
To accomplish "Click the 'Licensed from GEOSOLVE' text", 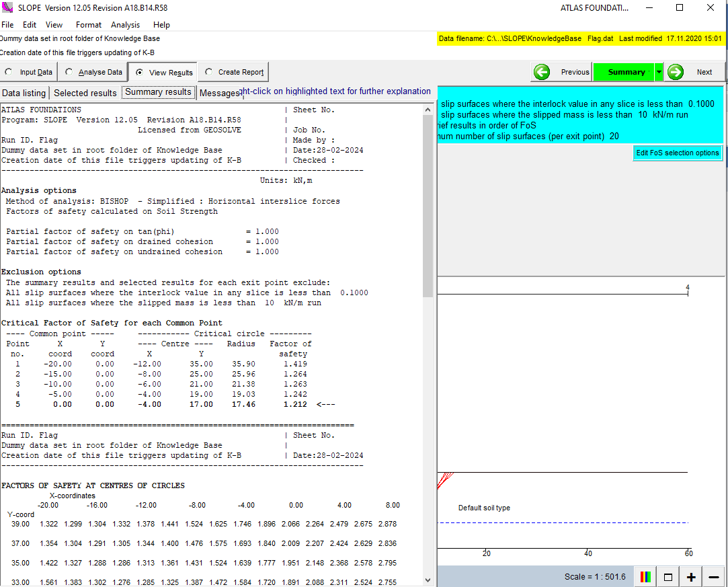I will tap(190, 130).
